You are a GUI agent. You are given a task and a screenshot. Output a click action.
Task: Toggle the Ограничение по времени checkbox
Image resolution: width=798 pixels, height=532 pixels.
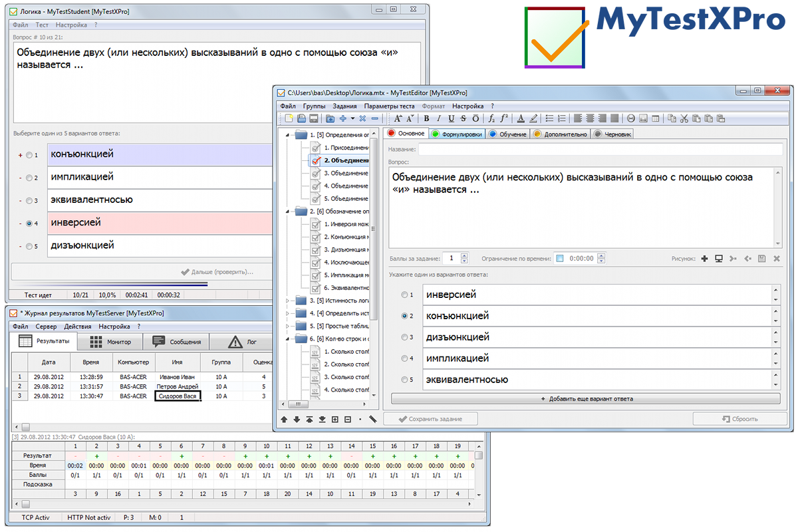(x=559, y=258)
